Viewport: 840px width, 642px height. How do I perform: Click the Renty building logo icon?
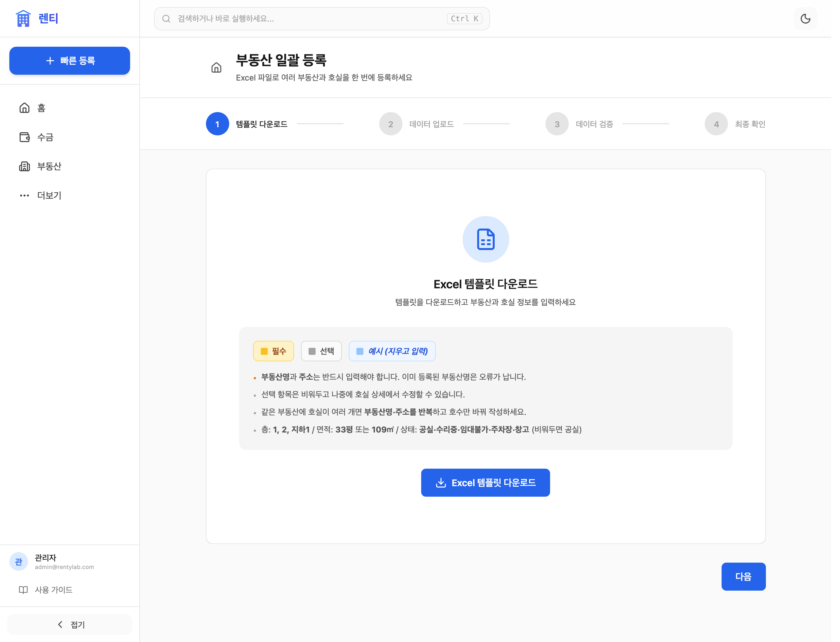coord(23,18)
